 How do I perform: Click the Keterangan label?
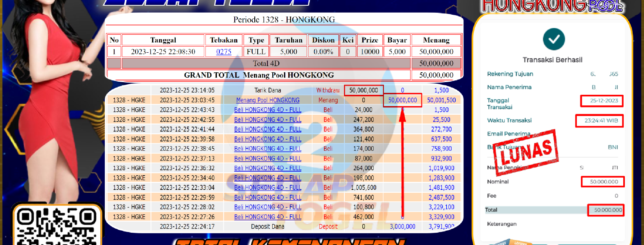(502, 224)
